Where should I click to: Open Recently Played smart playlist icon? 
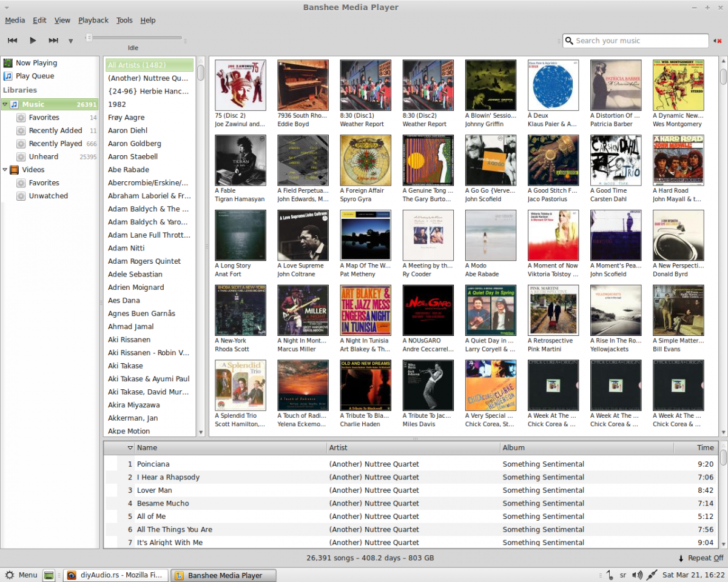[21, 144]
